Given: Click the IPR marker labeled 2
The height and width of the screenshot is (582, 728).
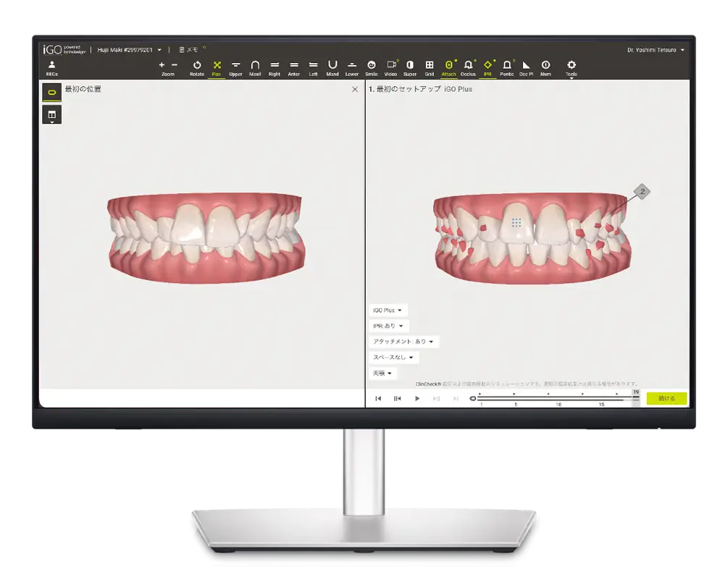Looking at the screenshot, I should click(643, 191).
